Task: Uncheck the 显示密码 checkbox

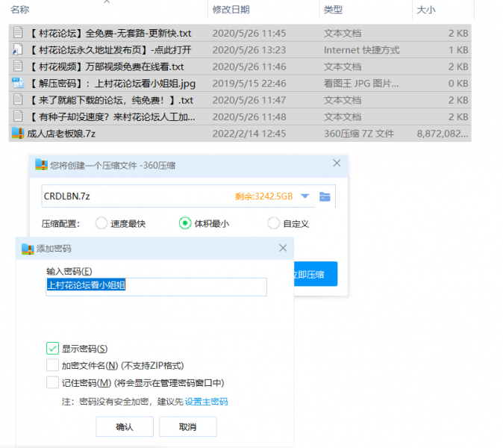Action: tap(52, 349)
